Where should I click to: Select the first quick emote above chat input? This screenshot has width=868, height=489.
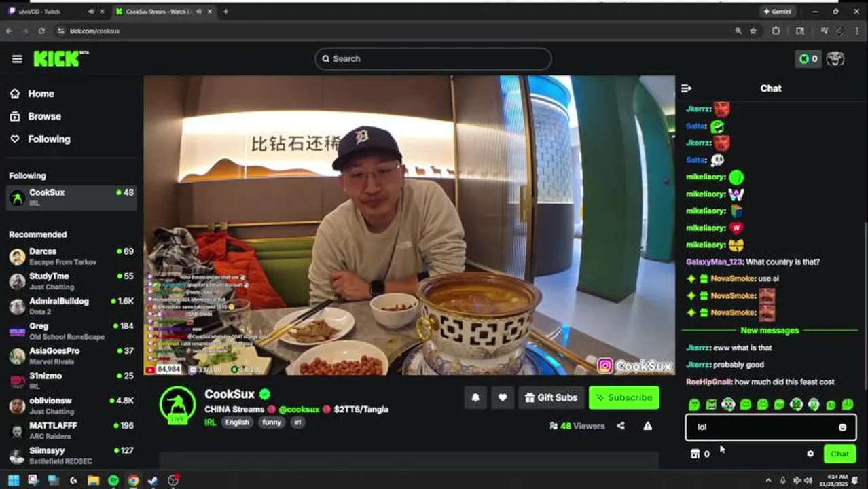pyautogui.click(x=694, y=405)
